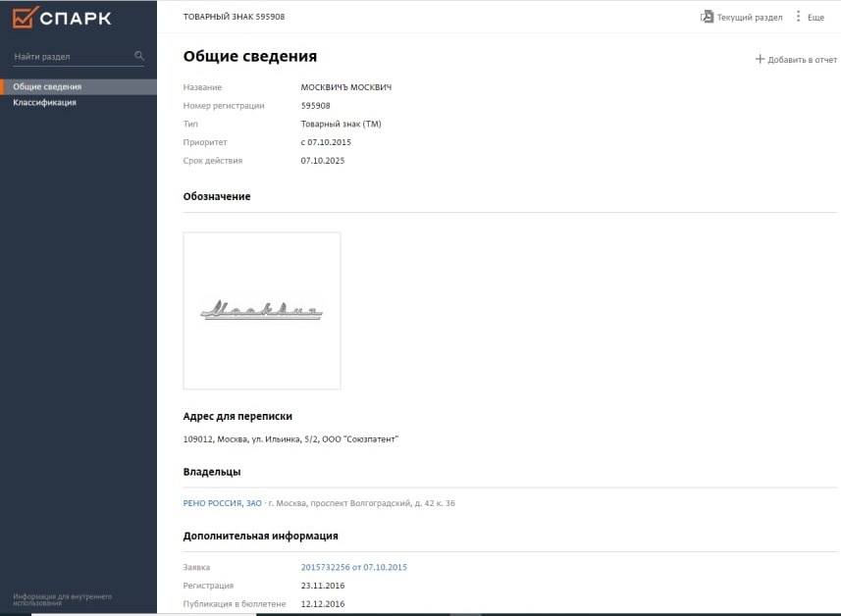This screenshot has height=616, width=841.
Task: Click the search magnifier icon in sidebar
Action: point(139,56)
